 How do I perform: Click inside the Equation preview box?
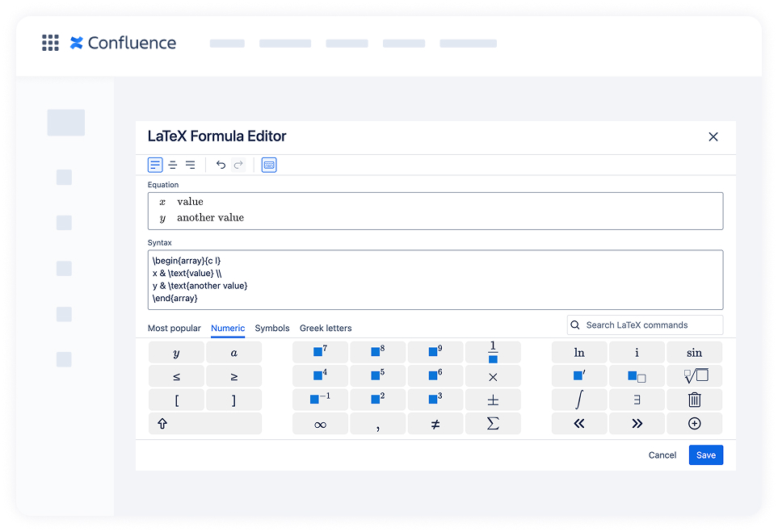click(435, 211)
